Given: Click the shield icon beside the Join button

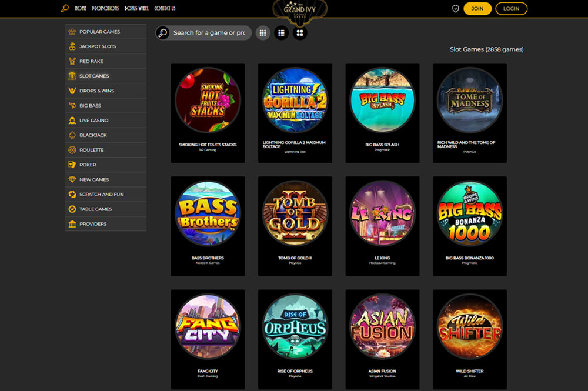Looking at the screenshot, I should 455,9.
